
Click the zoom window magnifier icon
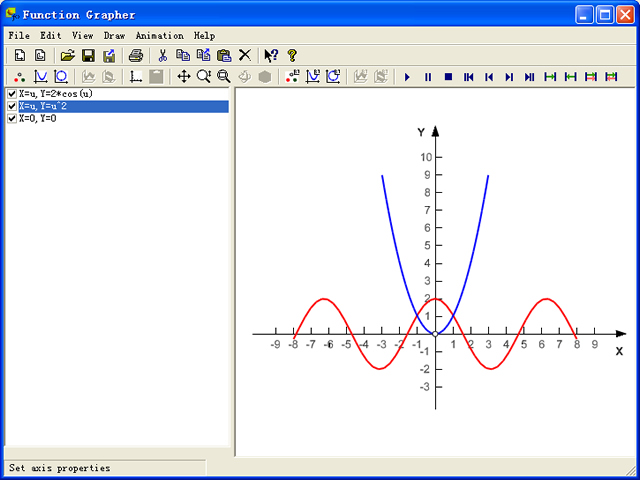click(224, 76)
